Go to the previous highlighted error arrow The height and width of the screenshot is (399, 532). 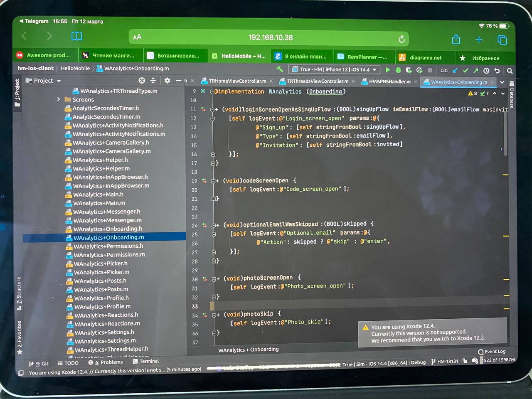click(495, 94)
